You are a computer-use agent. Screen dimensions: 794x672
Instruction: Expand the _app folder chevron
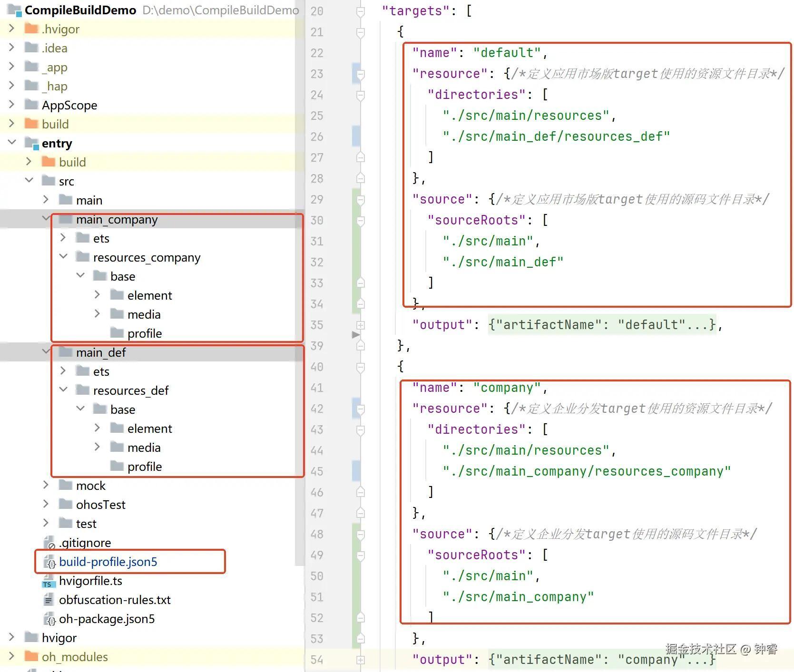point(11,67)
